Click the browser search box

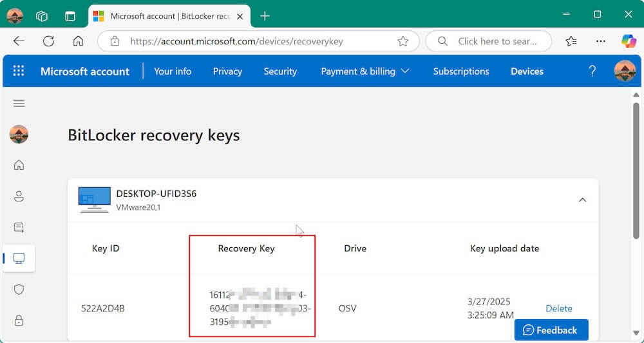pyautogui.click(x=489, y=41)
